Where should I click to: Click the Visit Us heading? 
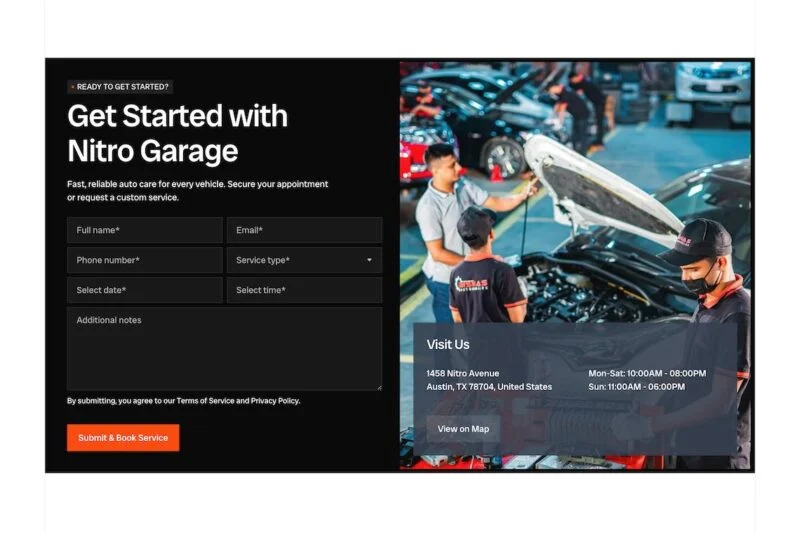(x=448, y=345)
